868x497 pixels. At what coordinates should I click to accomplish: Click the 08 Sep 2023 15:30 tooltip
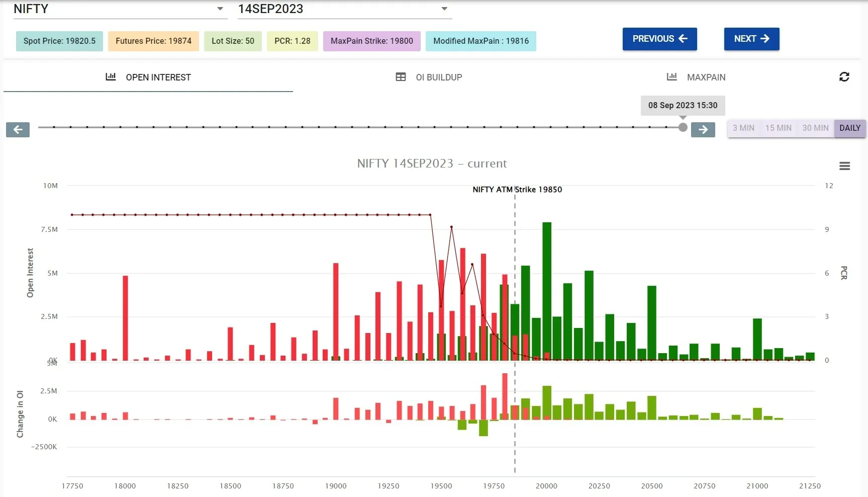[683, 106]
